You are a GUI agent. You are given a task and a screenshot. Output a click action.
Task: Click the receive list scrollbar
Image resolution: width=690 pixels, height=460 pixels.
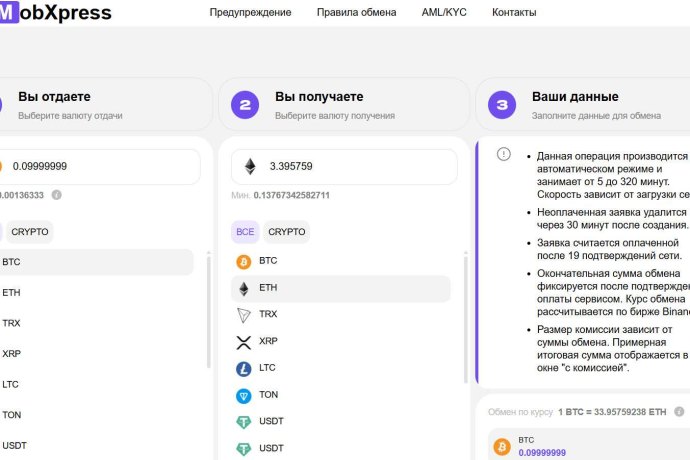click(x=466, y=318)
